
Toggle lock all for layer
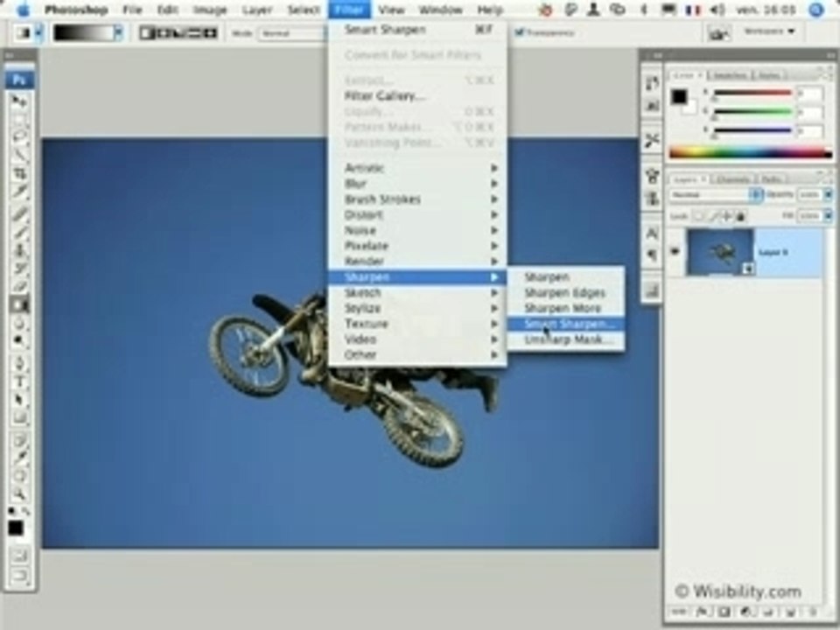coord(740,216)
